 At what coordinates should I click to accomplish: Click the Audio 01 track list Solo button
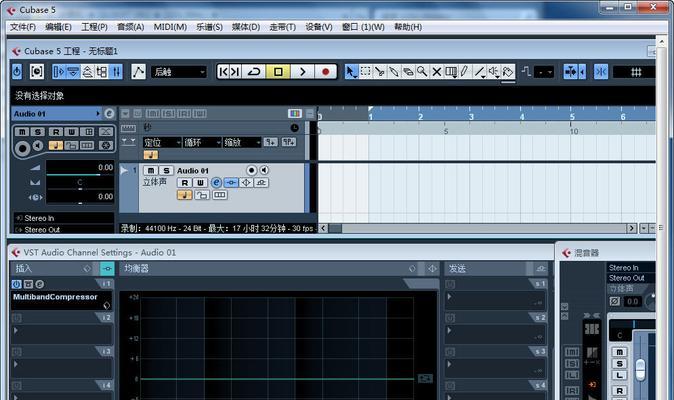click(x=166, y=170)
